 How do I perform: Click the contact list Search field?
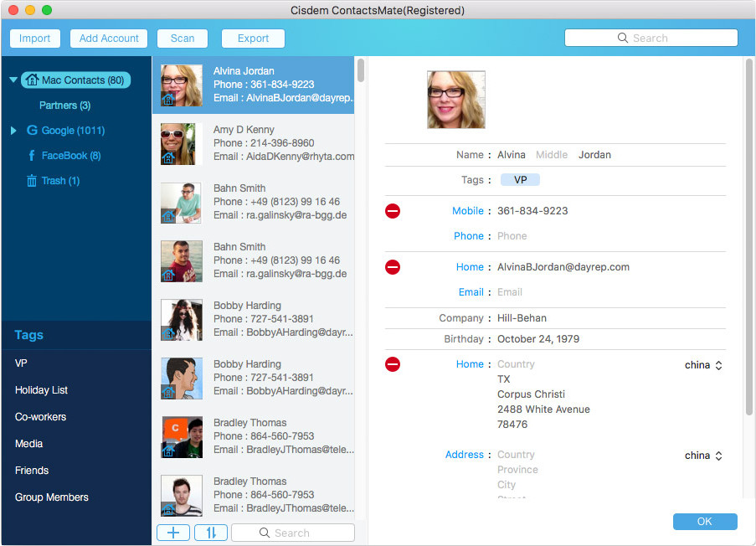(x=293, y=533)
